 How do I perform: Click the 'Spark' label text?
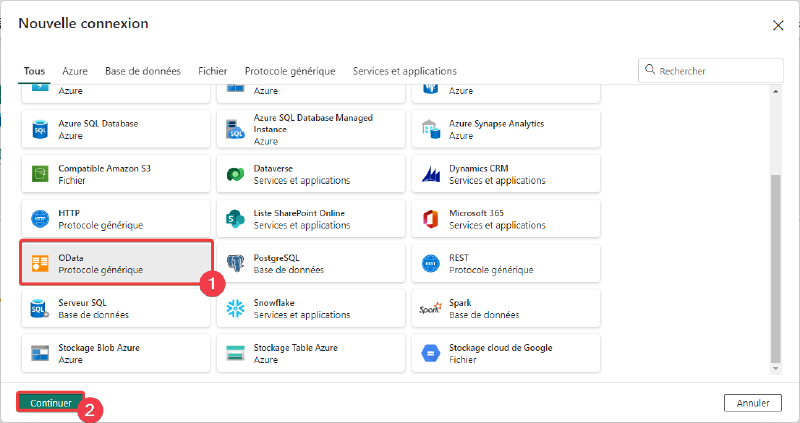(460, 303)
